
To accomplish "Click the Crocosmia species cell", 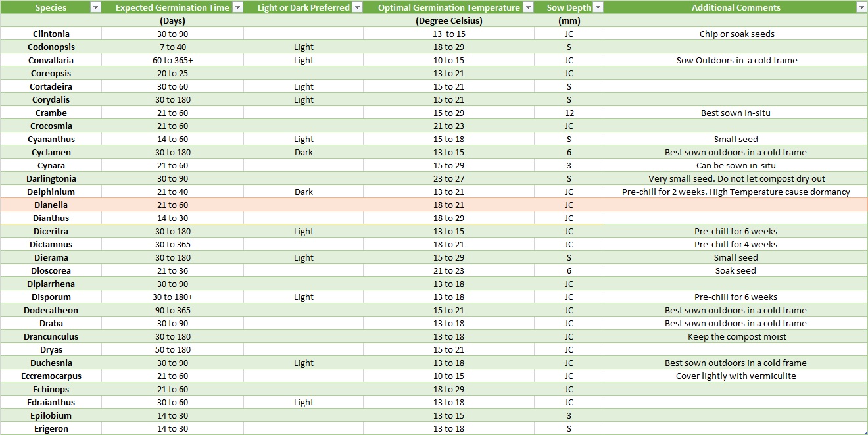I will click(51, 126).
